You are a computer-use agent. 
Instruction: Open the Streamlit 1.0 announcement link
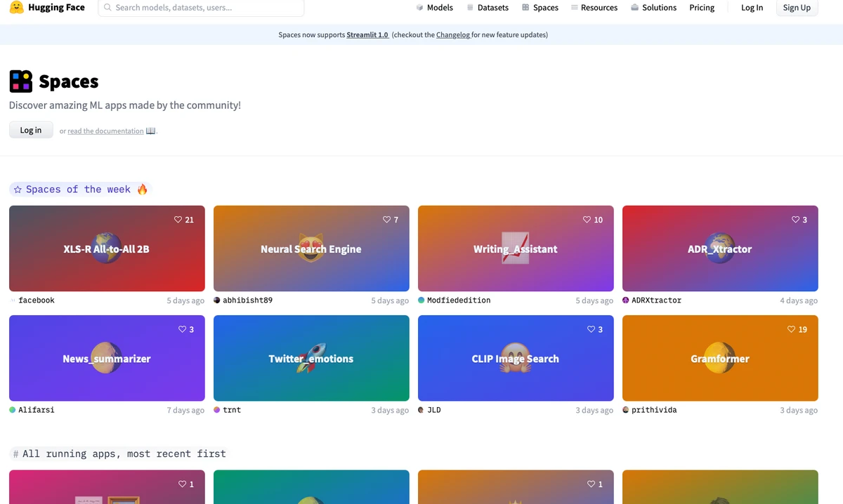click(x=367, y=34)
